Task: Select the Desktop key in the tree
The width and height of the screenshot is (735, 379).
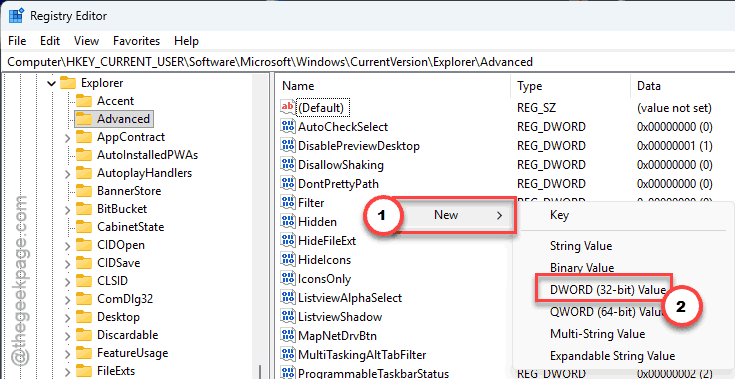Action: (118, 317)
